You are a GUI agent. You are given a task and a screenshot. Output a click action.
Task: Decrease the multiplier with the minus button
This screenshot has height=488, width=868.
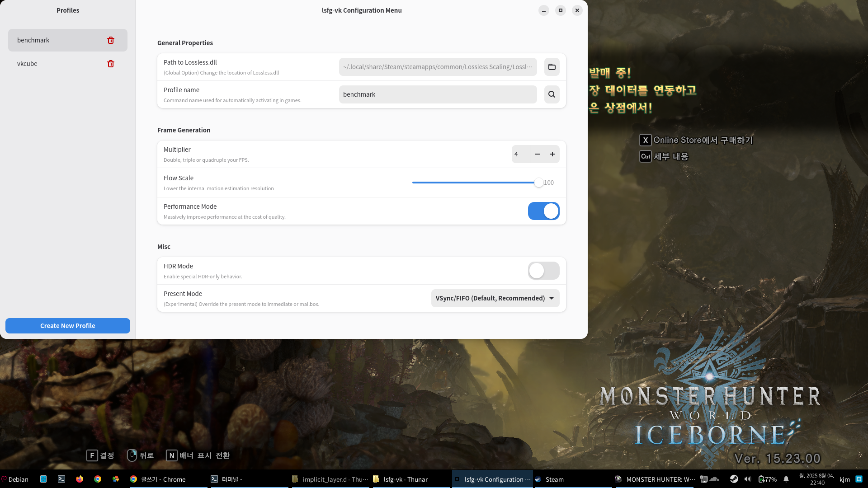pos(537,154)
